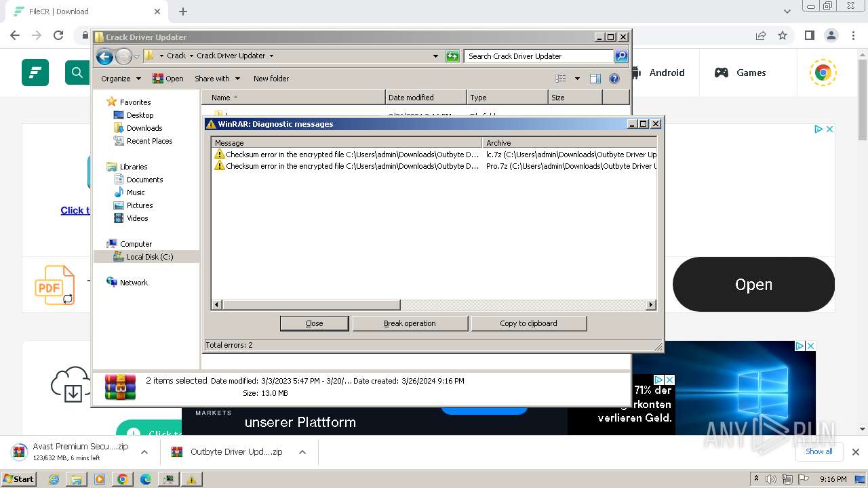Screen dimensions: 868x488
Task: Expand the address bar history dropdown
Action: 435,56
